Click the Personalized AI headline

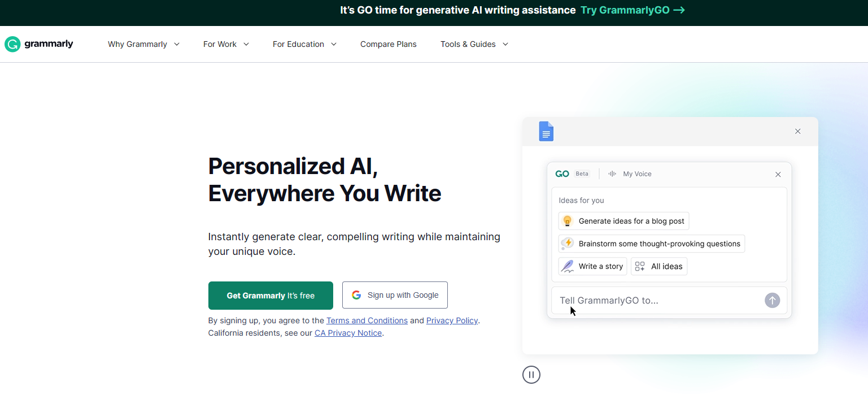coord(325,180)
